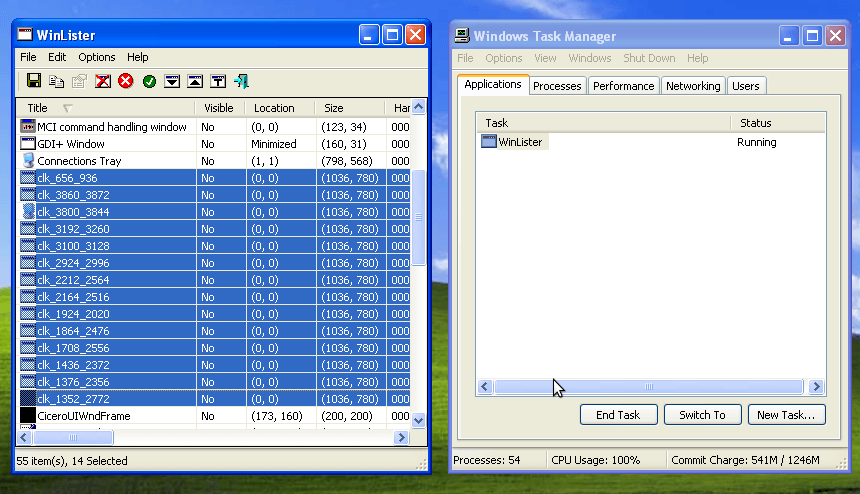The width and height of the screenshot is (860, 494).
Task: Click the WinLister horizontal scroll right arrow
Action: click(x=401, y=437)
